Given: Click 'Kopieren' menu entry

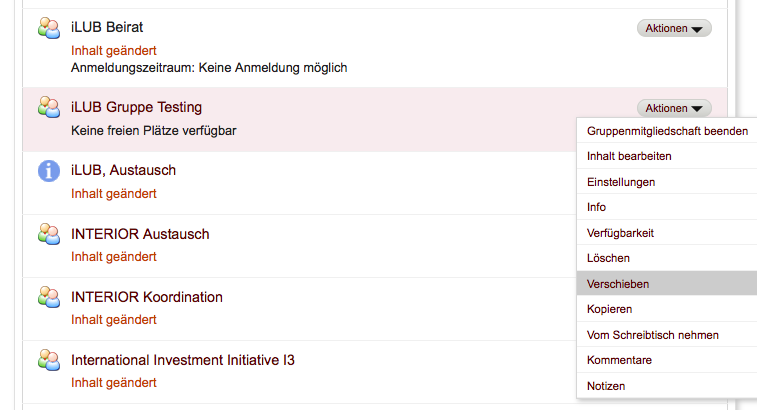Looking at the screenshot, I should 610,309.
